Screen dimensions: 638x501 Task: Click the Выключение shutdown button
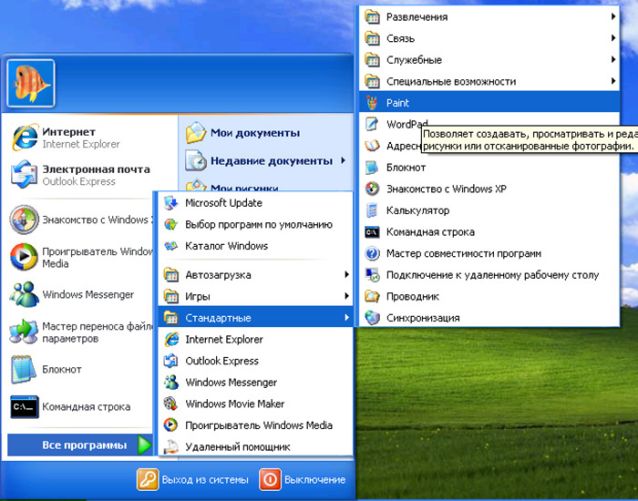(x=303, y=479)
